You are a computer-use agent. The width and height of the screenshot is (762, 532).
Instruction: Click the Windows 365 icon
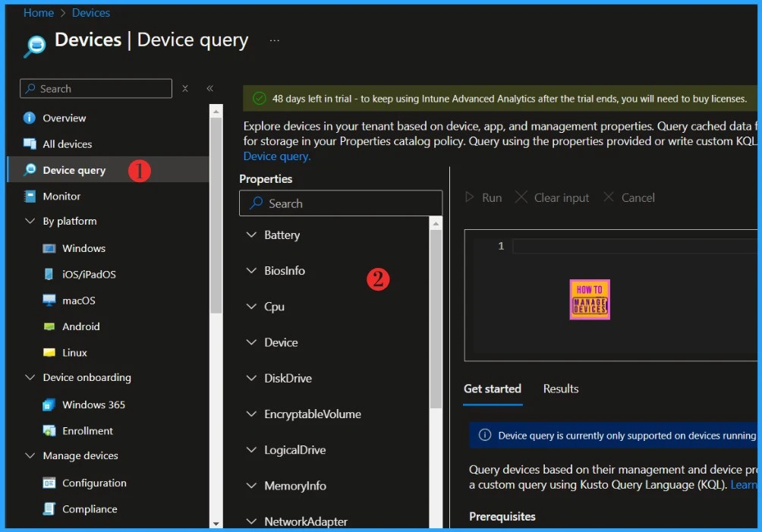pos(49,405)
